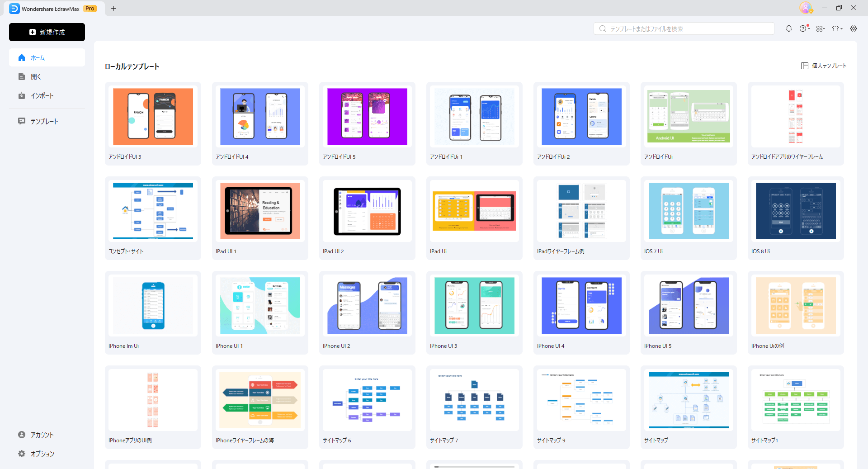
Task: Open the help question-mark menu
Action: pos(804,28)
